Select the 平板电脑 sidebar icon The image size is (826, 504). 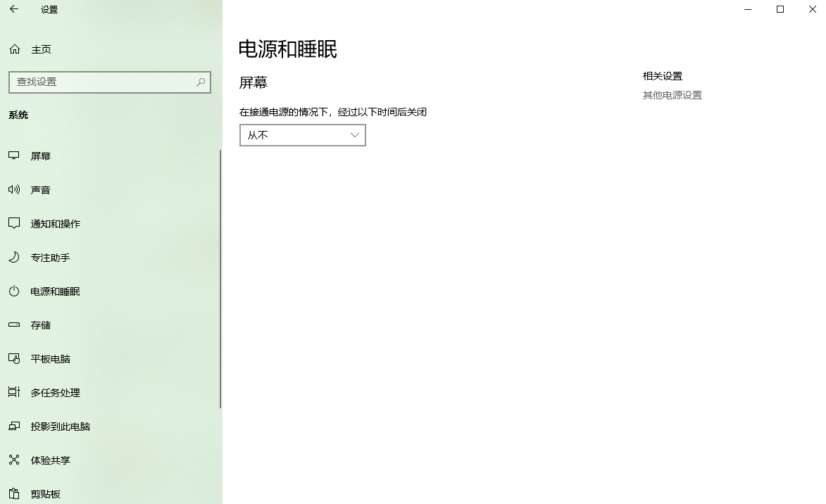14,358
